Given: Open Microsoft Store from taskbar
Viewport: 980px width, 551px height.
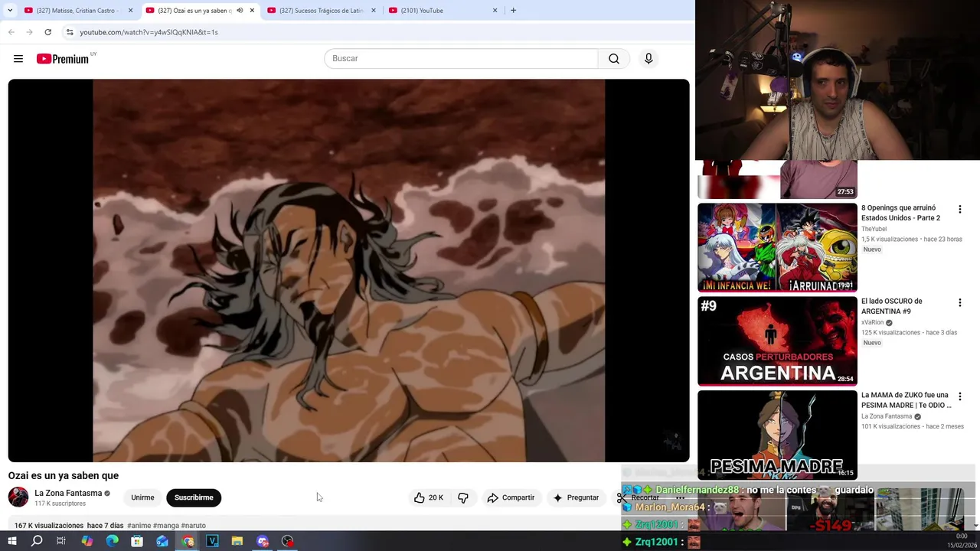Looking at the screenshot, I should click(137, 541).
